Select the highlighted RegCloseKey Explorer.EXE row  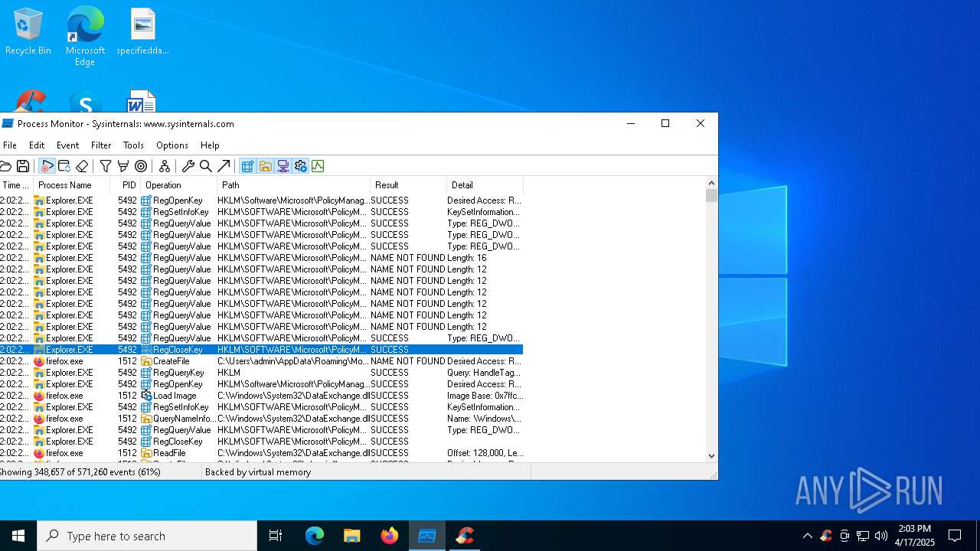[x=261, y=350]
